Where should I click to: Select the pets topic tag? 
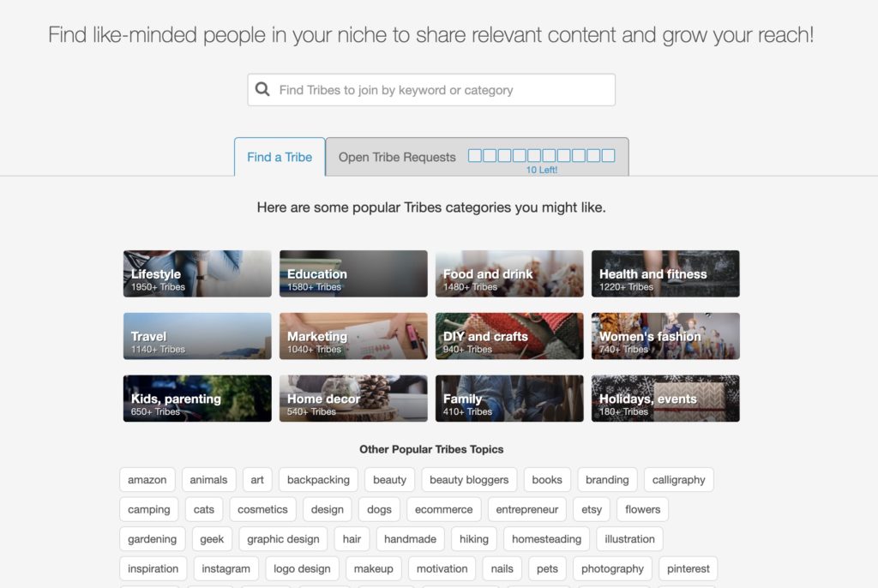coord(548,569)
